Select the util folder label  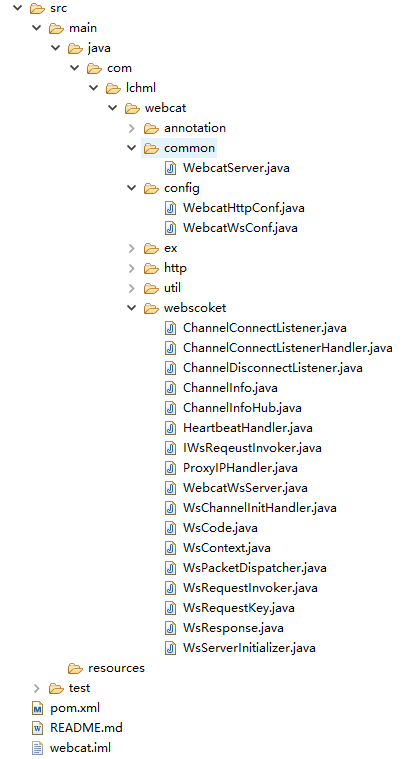tap(172, 288)
